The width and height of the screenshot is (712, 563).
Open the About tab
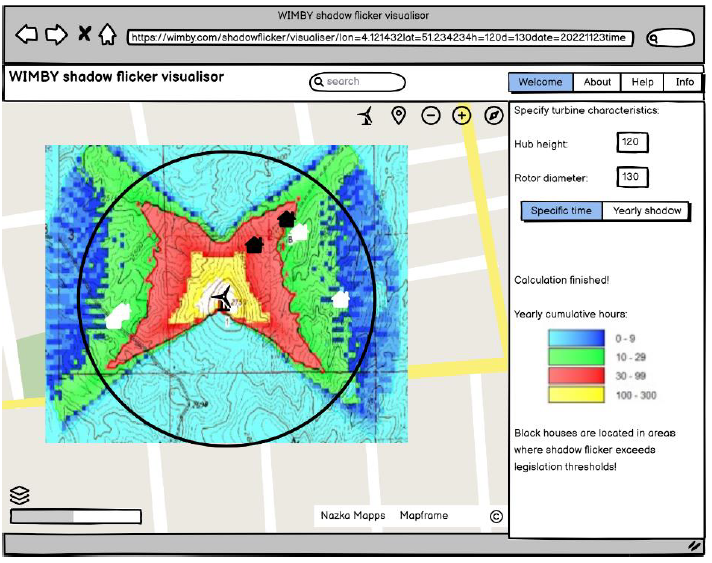597,83
